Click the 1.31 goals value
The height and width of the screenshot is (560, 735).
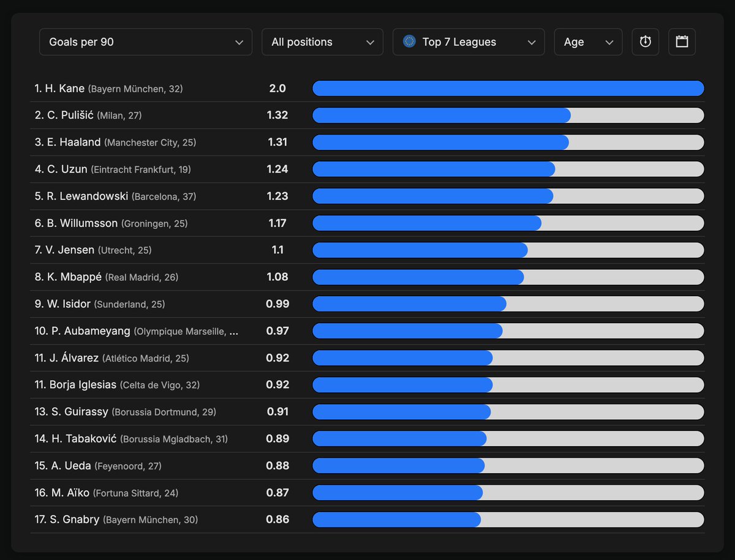click(x=277, y=143)
